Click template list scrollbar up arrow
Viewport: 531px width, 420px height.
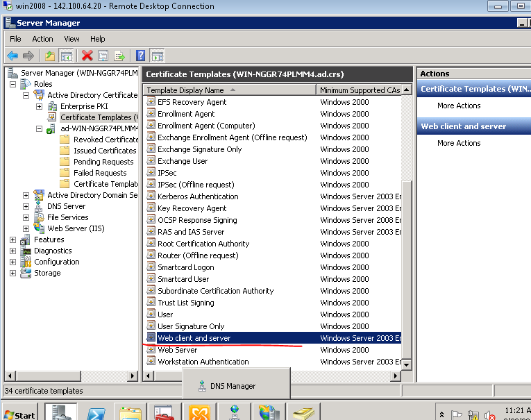tap(407, 90)
